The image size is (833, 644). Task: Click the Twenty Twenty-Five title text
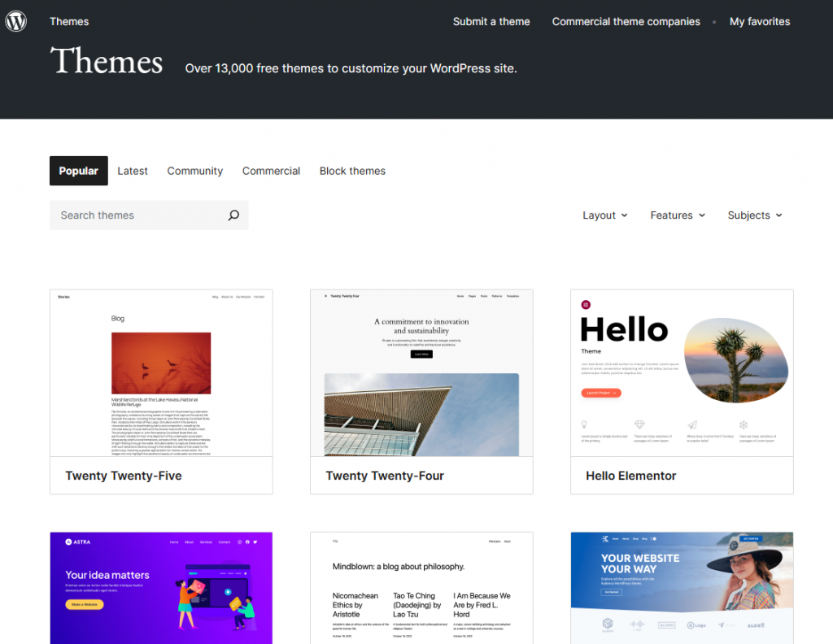coord(124,476)
